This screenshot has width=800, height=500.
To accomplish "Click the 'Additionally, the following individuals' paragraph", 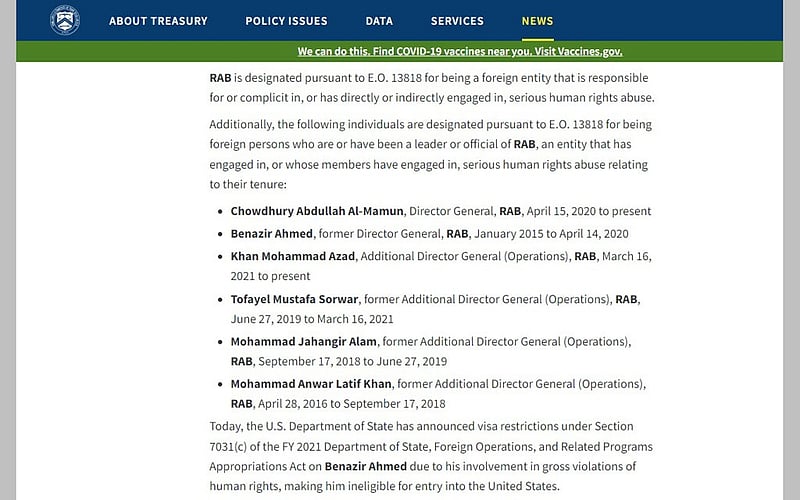I will click(x=431, y=154).
